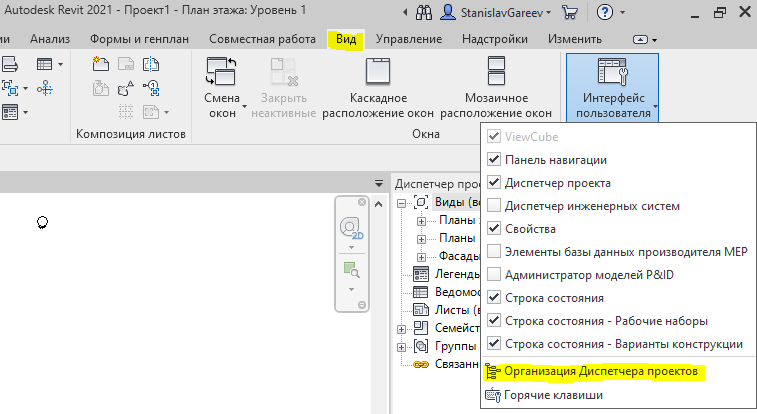
Task: Switch to Формы и генплан tab
Action: (140, 39)
